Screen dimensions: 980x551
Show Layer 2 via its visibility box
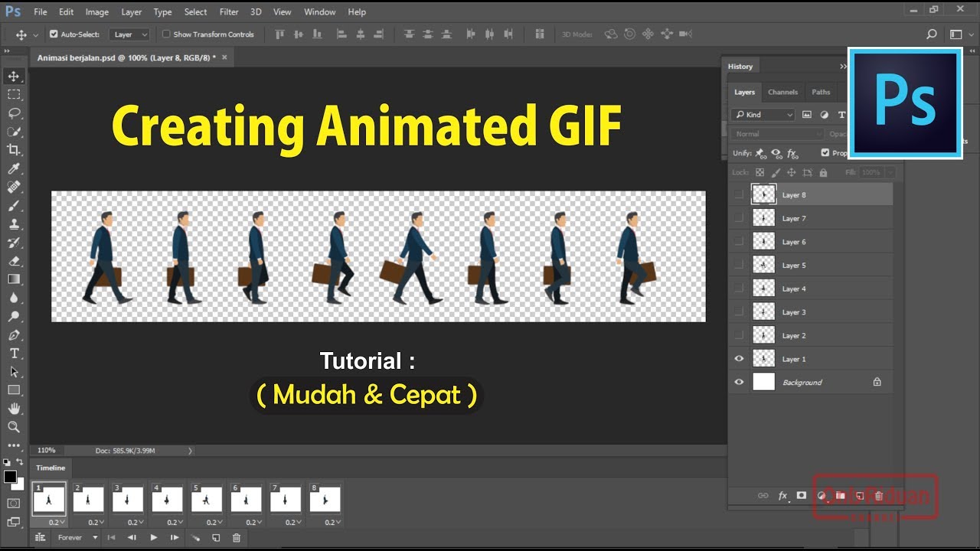(x=739, y=336)
